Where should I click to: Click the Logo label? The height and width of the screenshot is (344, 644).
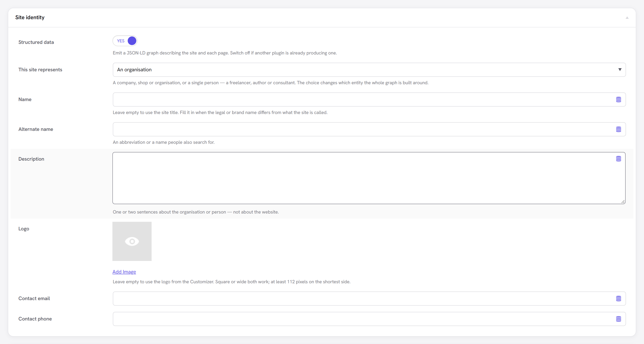(24, 229)
